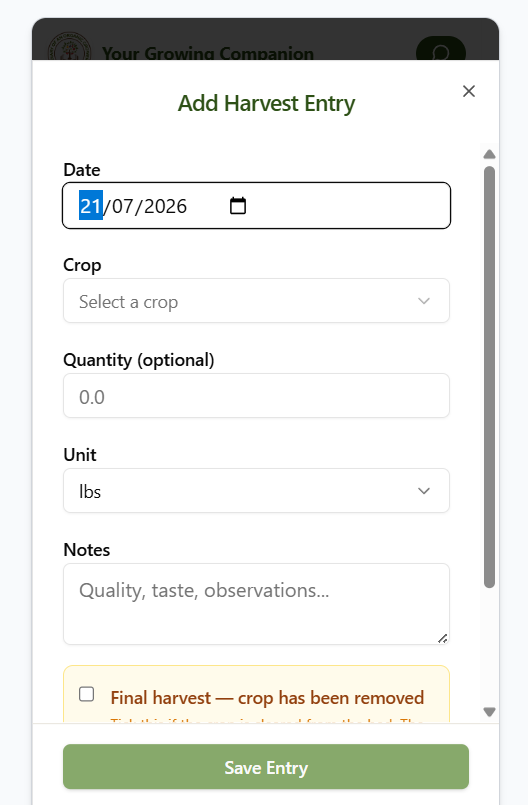Image resolution: width=528 pixels, height=805 pixels.
Task: Select the day segment 21 in the date
Action: click(91, 206)
